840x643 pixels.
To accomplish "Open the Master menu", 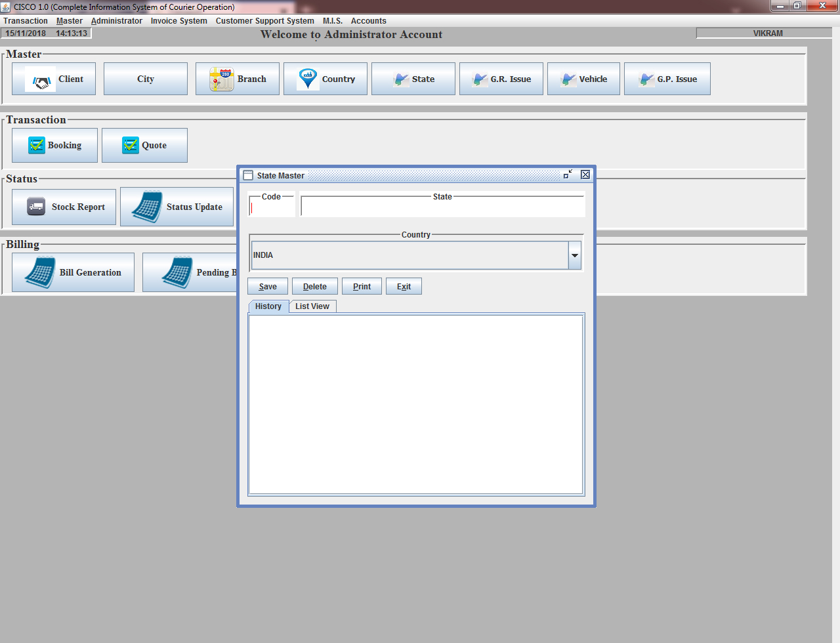I will [x=70, y=21].
